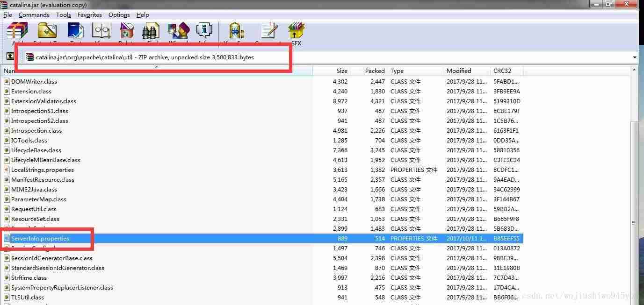Viewport: 644px width, 305px height.
Task: Select the LifecycleBase.class file
Action: pos(36,150)
